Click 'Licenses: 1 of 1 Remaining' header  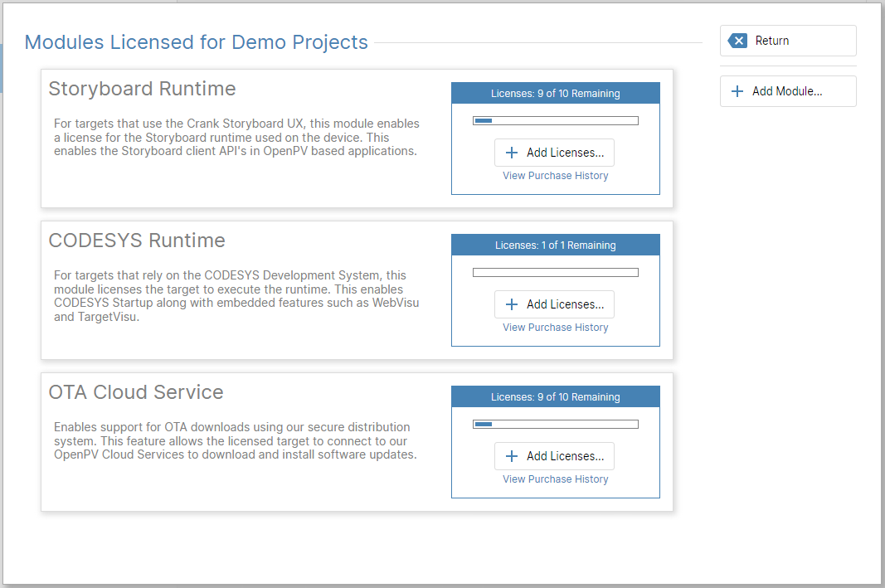coord(556,245)
